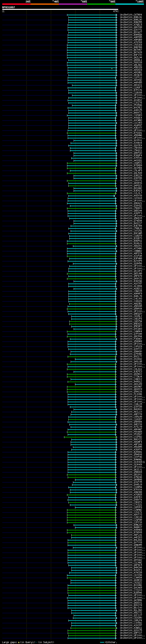Select hit label UniRef100_B8B7R8
Image resolution: width=146 pixels, height=644 pixels.
[131, 47]
